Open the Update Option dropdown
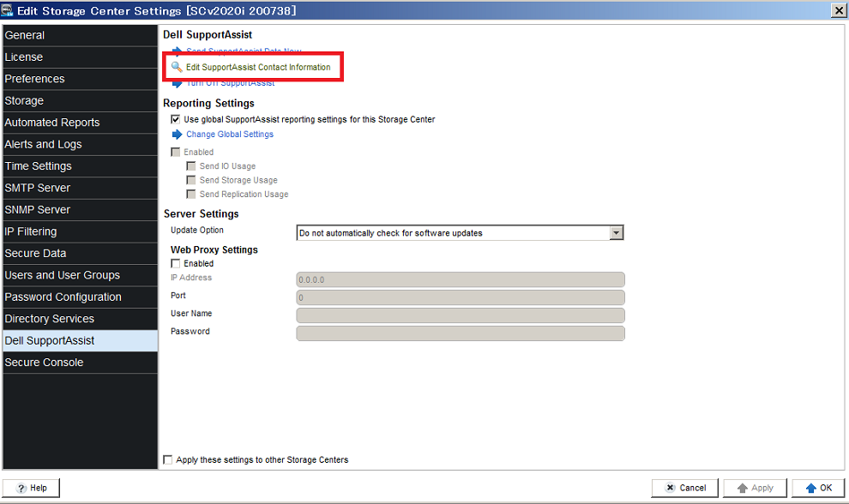The height and width of the screenshot is (504, 849). coord(460,233)
